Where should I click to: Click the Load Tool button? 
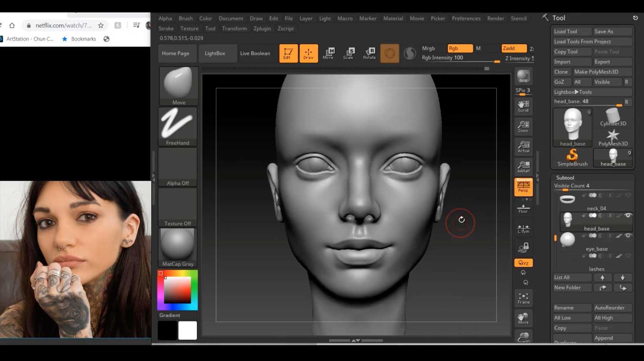pyautogui.click(x=572, y=32)
